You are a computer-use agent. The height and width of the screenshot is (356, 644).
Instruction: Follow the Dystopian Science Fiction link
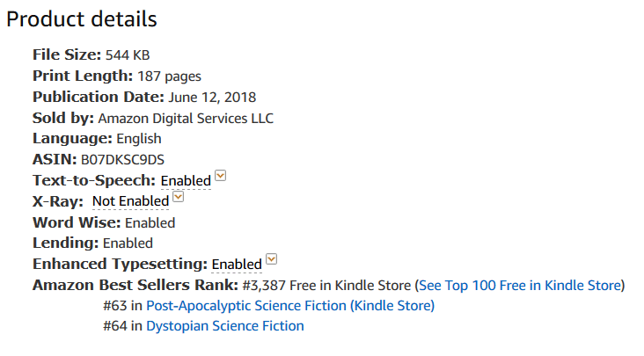point(224,326)
